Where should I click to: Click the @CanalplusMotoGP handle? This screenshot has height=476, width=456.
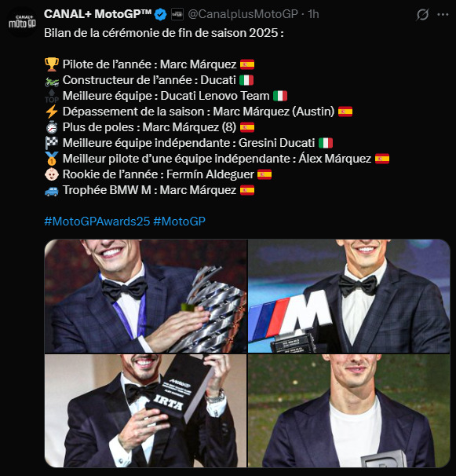click(243, 14)
